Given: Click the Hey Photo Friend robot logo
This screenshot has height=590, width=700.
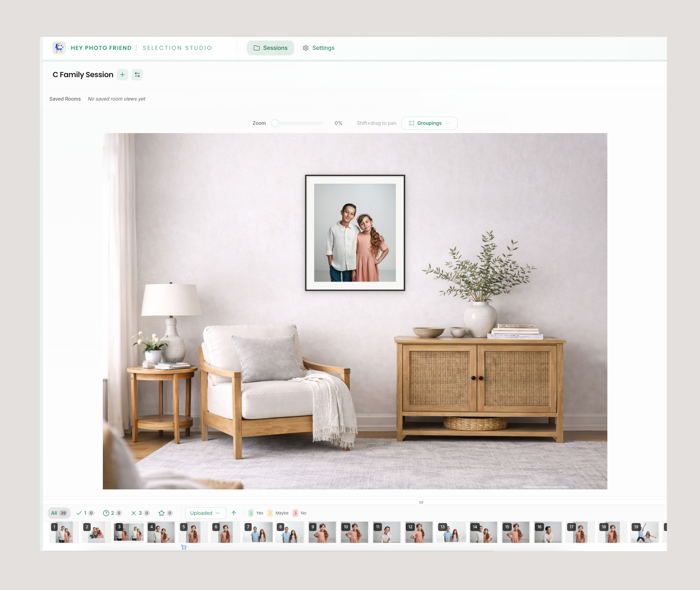Looking at the screenshot, I should click(x=59, y=48).
